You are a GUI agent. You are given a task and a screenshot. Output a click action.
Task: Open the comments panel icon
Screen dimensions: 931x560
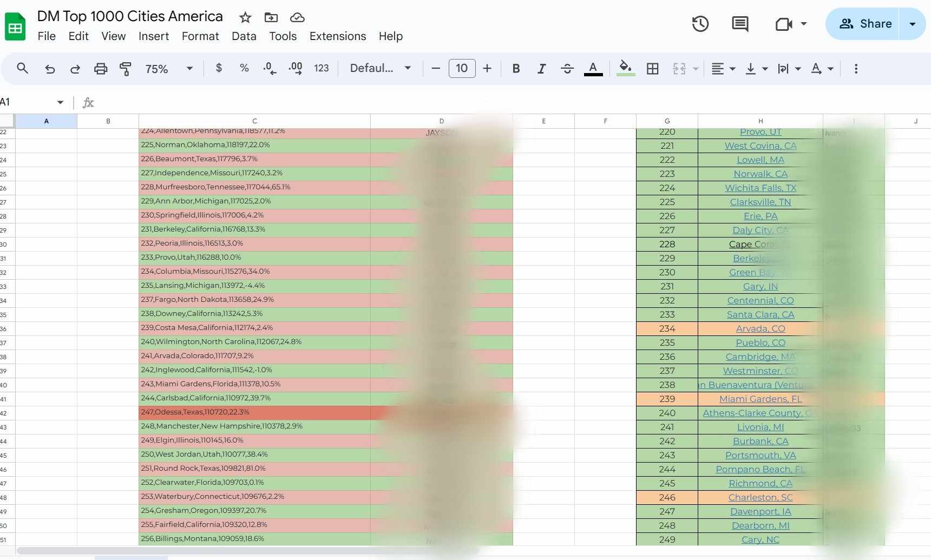point(740,24)
